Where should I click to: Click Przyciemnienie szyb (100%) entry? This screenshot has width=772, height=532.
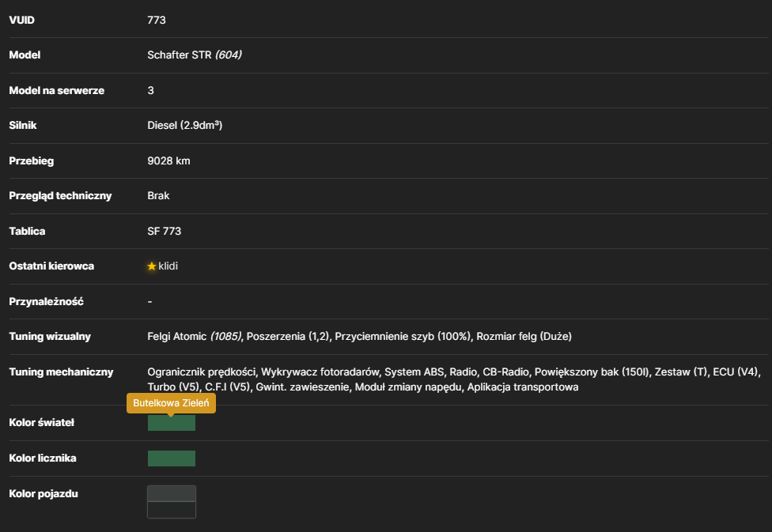(403, 337)
